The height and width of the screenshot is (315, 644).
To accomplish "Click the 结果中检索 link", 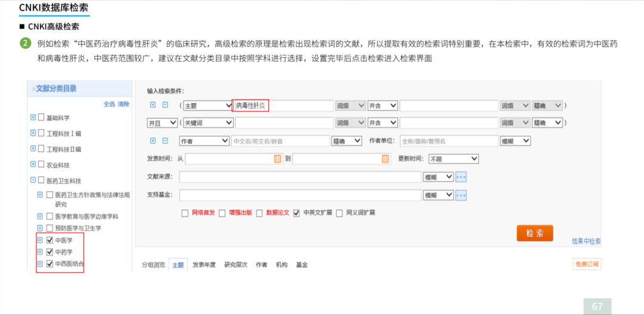I will coord(587,241).
